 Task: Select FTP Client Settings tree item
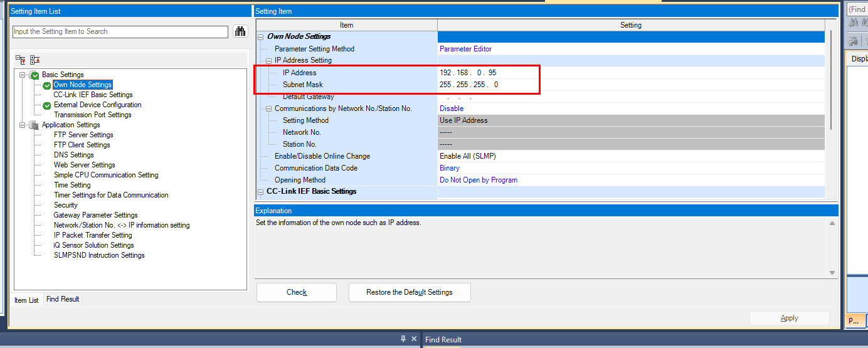coord(82,145)
